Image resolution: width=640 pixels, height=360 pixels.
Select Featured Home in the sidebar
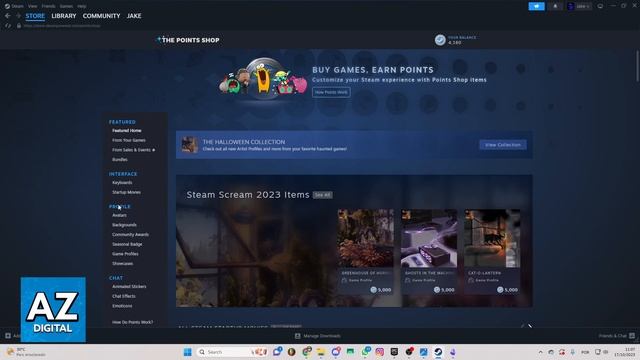point(127,130)
